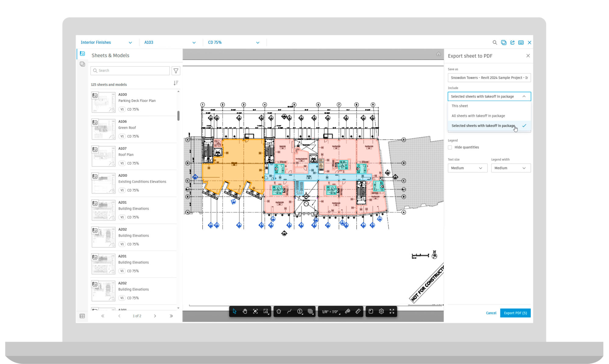Open the scale dropdown showing 1/8" = 1'0"
This screenshot has width=609, height=364.
tap(330, 311)
